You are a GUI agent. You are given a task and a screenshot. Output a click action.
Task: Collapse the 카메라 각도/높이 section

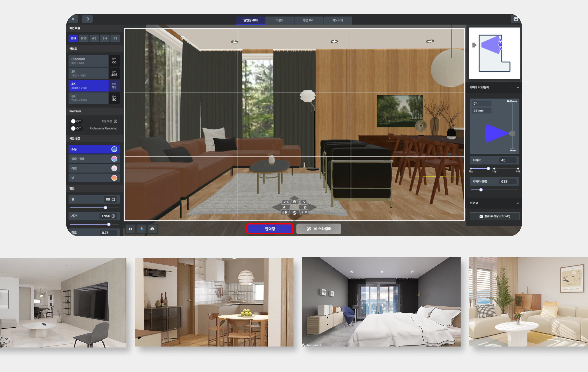click(x=518, y=87)
